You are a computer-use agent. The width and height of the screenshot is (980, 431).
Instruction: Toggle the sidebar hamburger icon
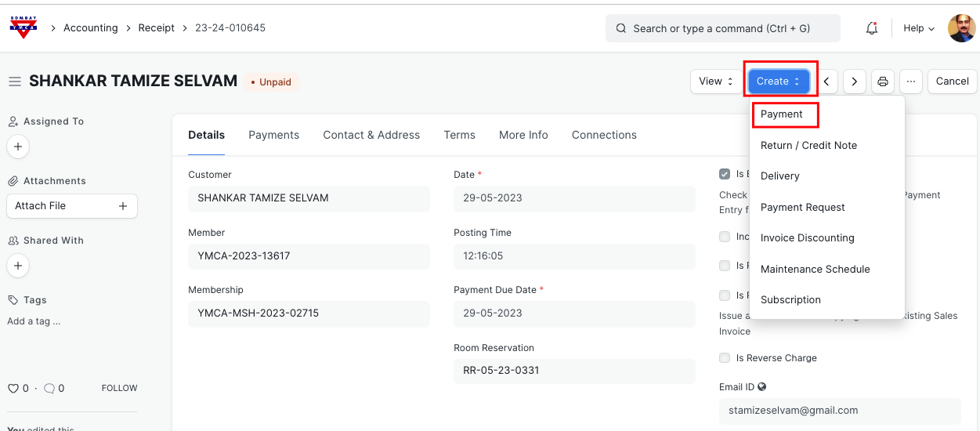pos(14,81)
